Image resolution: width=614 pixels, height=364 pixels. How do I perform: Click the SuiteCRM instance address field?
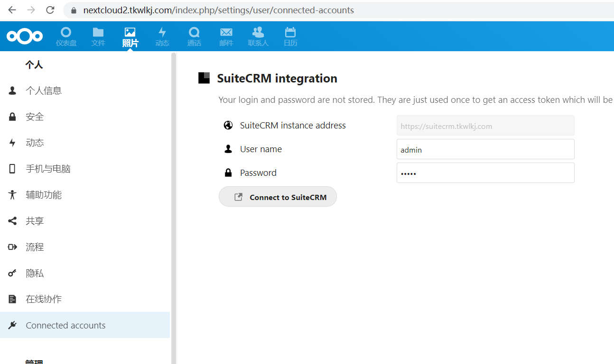pyautogui.click(x=485, y=126)
